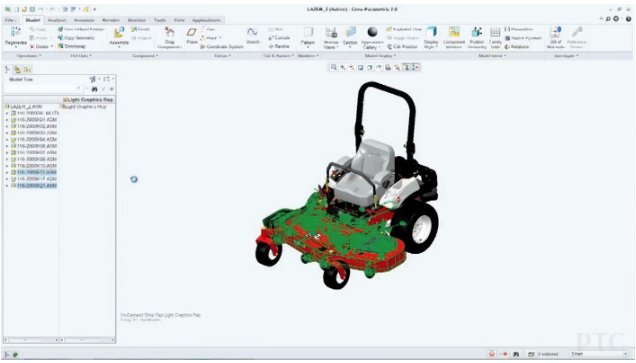Click the Model Tree search field
This screenshot has height=363, width=636.
coord(43,88)
